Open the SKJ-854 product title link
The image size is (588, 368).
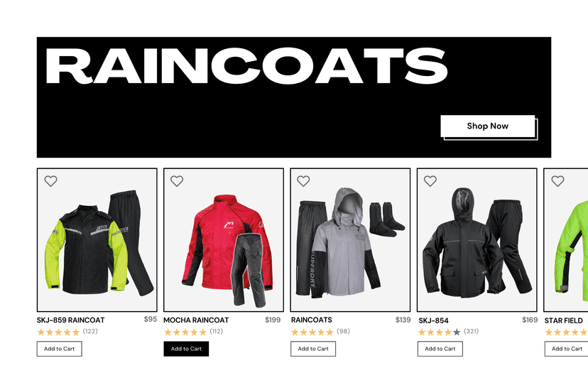433,320
